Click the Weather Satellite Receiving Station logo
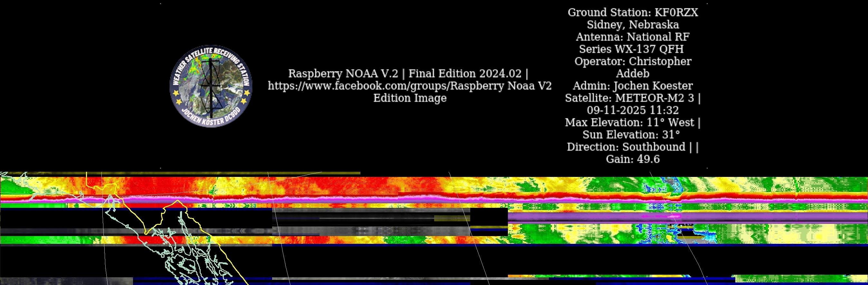Screen dimensions: 868x285 (211, 86)
